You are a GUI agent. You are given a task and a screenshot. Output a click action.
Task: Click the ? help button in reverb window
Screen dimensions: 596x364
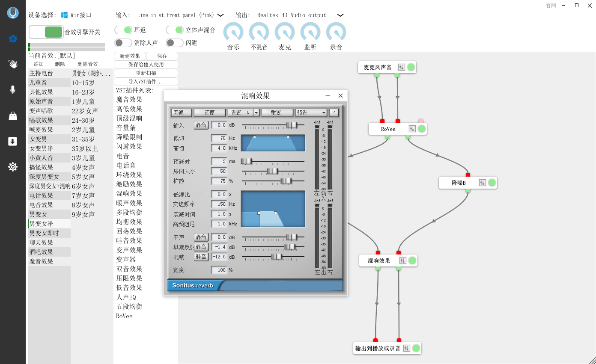334,113
